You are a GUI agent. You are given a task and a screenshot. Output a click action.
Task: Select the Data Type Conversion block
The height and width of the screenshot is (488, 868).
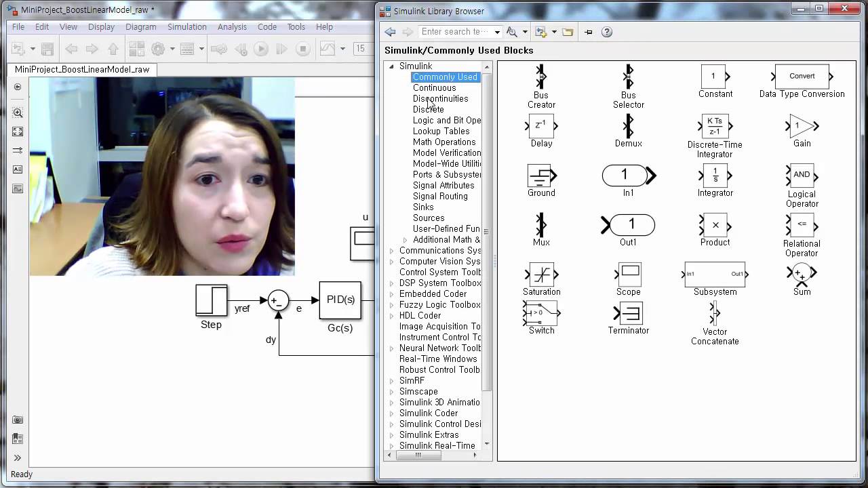click(x=802, y=77)
